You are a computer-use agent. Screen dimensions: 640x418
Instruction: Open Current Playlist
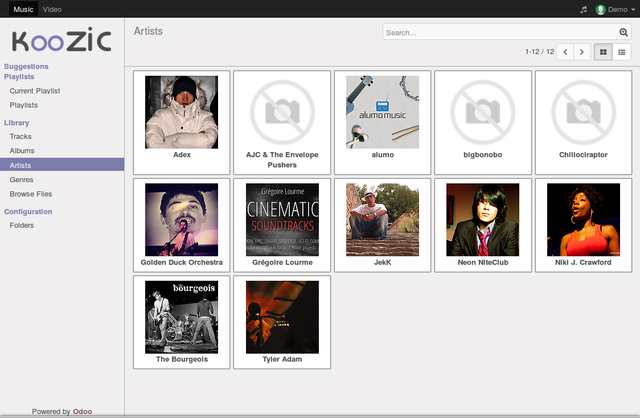[35, 91]
